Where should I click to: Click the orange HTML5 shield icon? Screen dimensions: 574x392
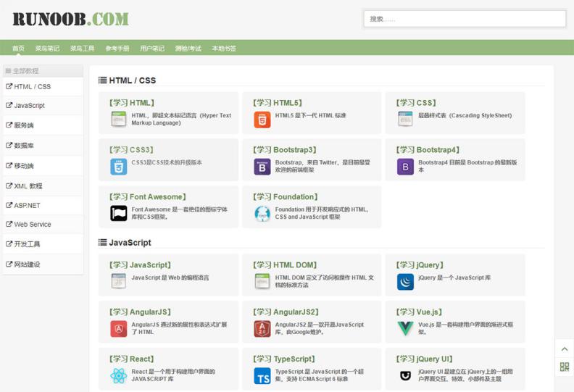262,120
